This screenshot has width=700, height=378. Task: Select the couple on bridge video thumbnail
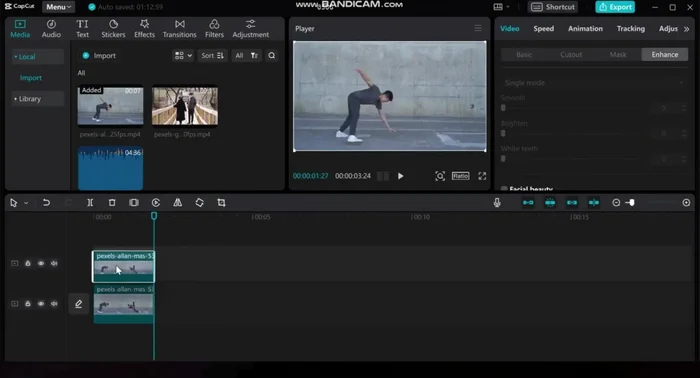(185, 106)
